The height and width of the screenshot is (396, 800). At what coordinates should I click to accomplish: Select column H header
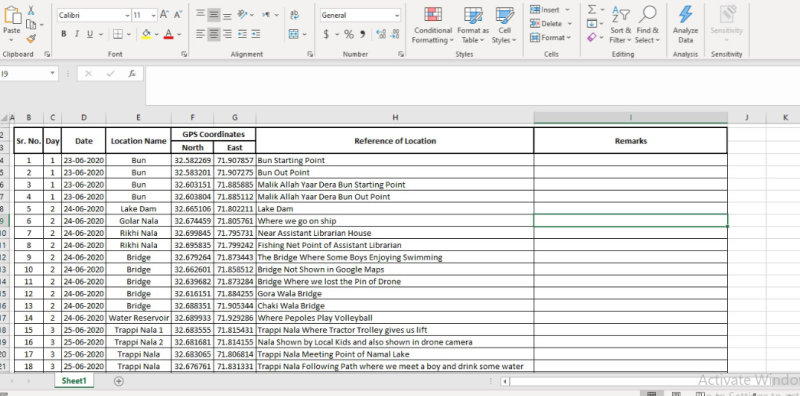point(395,117)
